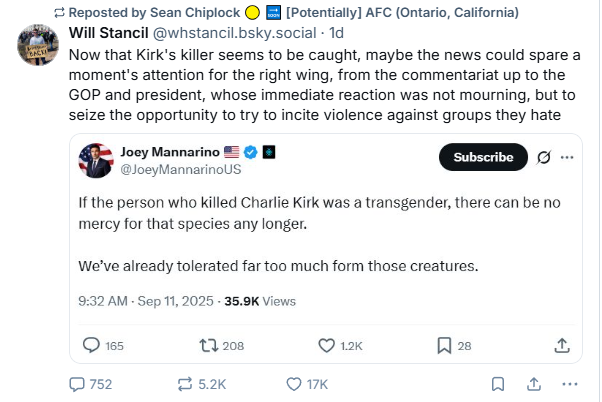Viewport: 602px width, 402px height.
Task: Open more options for Will Stancil's post
Action: (x=570, y=384)
